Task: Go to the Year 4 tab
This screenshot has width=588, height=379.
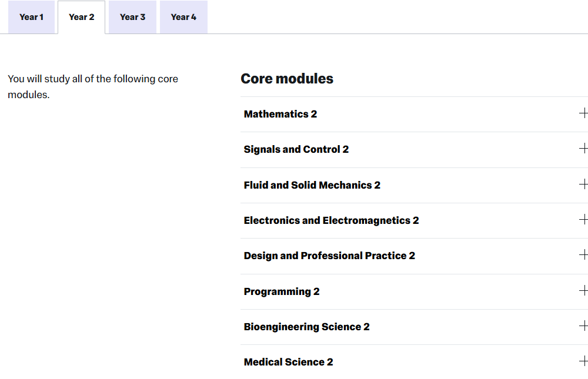Action: [183, 17]
